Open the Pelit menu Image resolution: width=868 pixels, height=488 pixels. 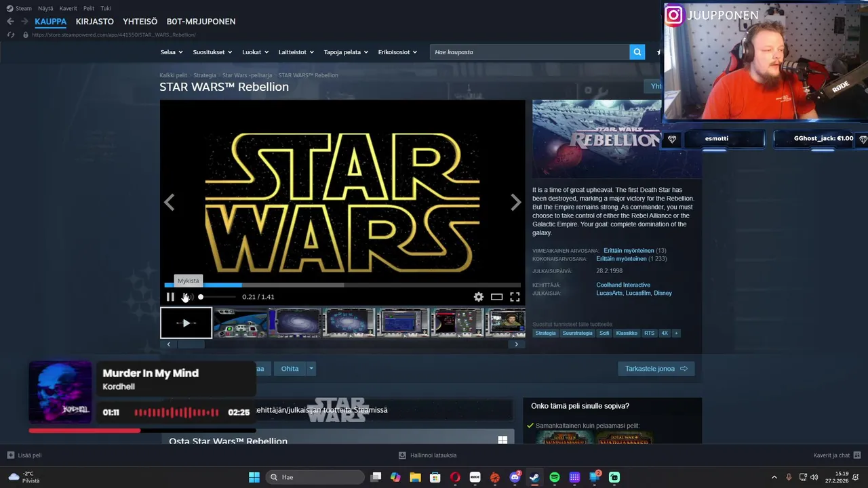click(x=89, y=8)
